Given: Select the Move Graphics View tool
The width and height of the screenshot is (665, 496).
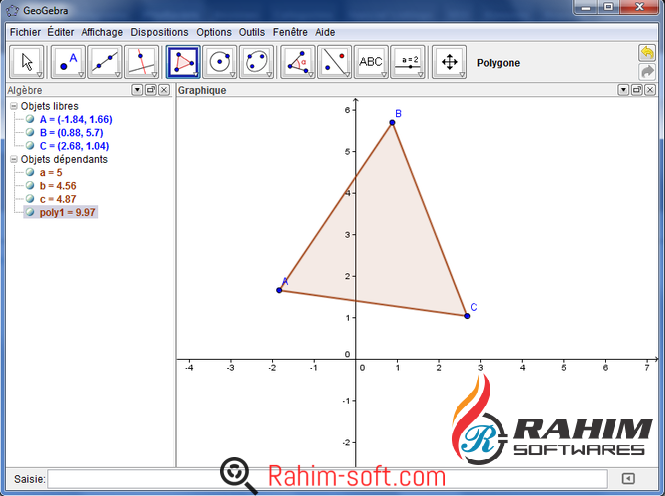Looking at the screenshot, I should (x=450, y=62).
